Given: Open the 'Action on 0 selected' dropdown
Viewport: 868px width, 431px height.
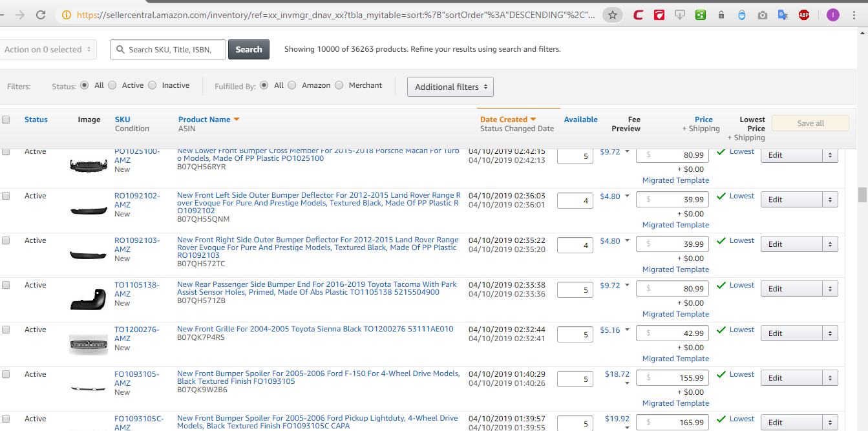Looking at the screenshot, I should [48, 49].
